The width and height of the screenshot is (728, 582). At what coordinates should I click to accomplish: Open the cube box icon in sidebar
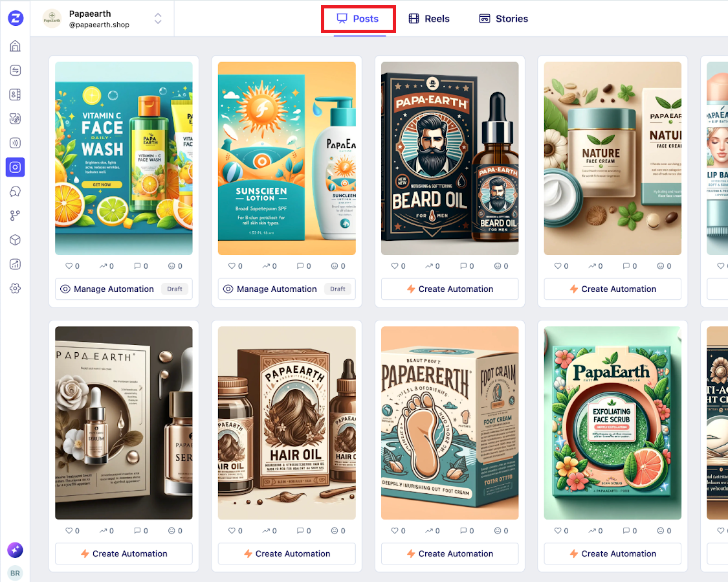[x=16, y=240]
